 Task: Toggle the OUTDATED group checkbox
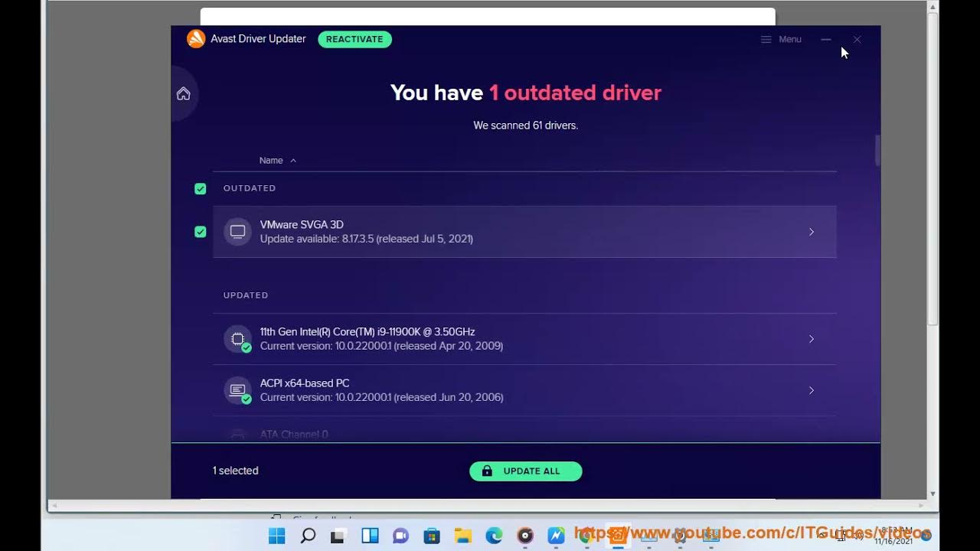coord(201,188)
